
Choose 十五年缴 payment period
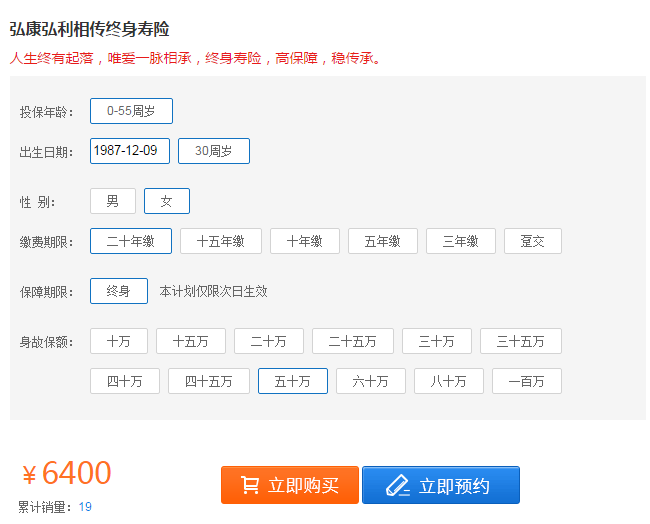[x=221, y=241]
